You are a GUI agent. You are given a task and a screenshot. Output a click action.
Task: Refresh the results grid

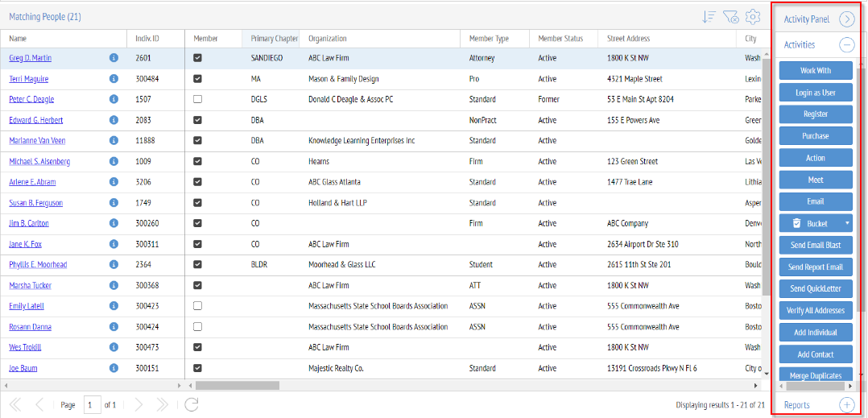(x=191, y=405)
